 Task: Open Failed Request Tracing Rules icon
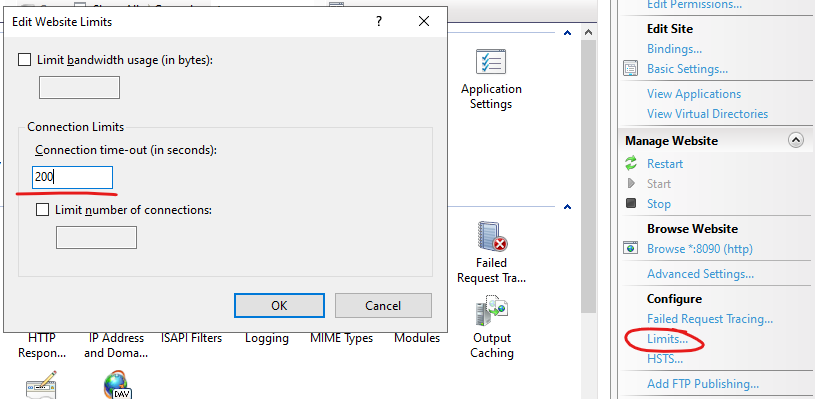pos(492,237)
